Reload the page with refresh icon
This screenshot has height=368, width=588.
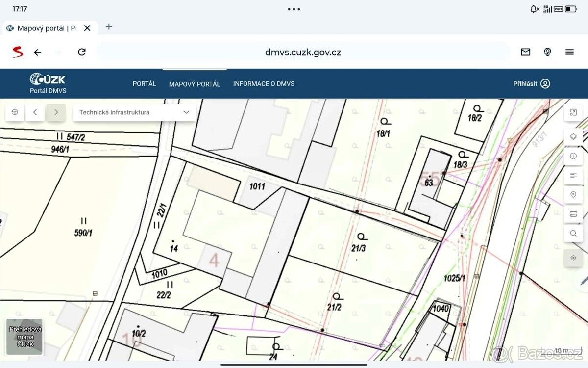(x=82, y=52)
